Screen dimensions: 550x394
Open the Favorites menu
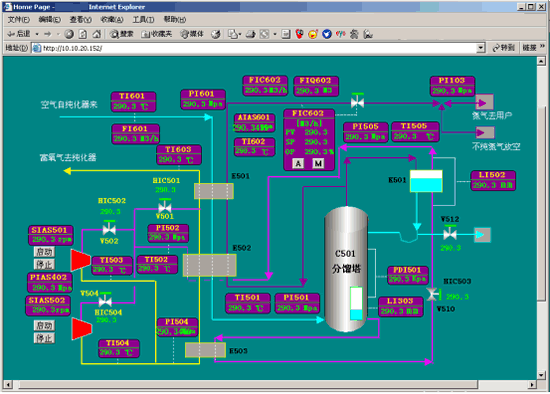click(x=112, y=20)
